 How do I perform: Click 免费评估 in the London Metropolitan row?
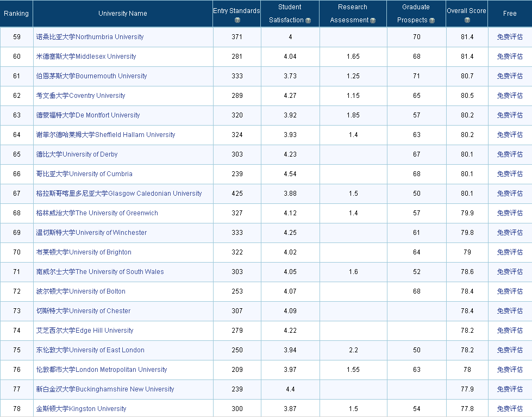510,370
